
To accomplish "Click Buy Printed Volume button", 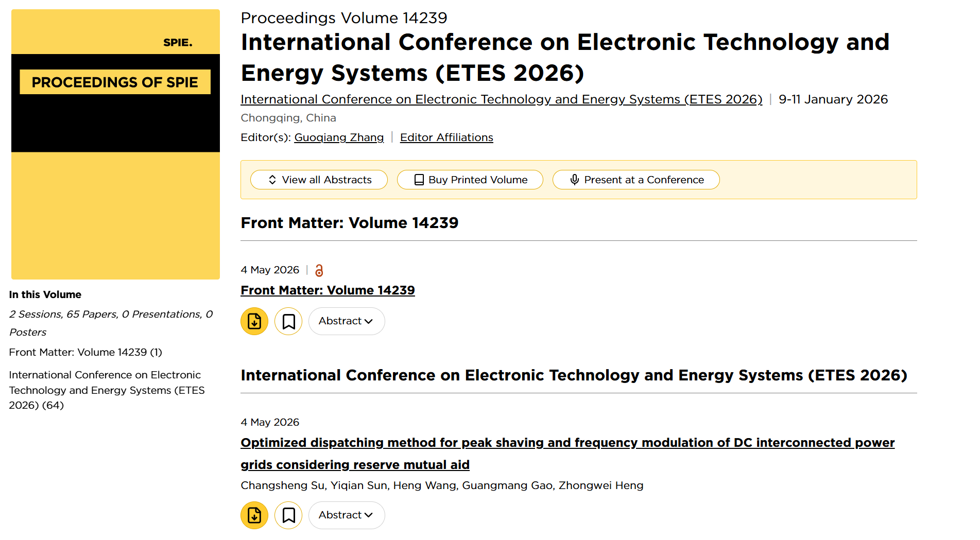I will point(470,180).
